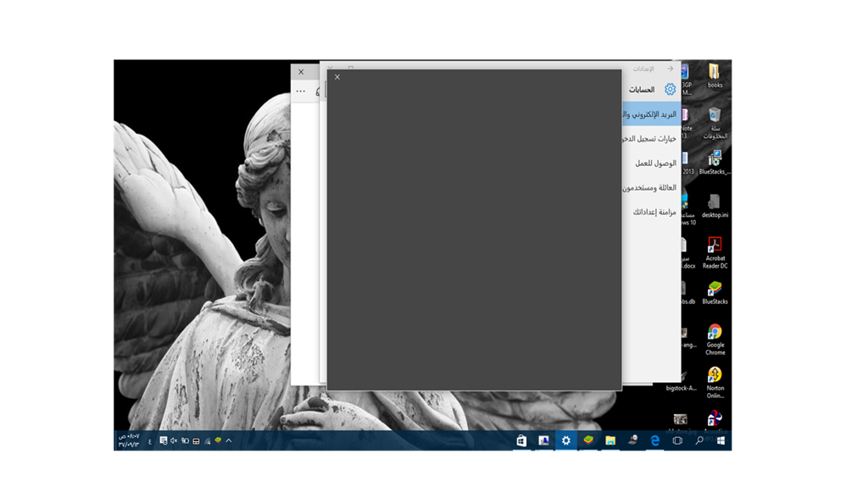Open العائلة ومستخدمون tab
Viewport: 868px width, 487px height.
coord(651,187)
